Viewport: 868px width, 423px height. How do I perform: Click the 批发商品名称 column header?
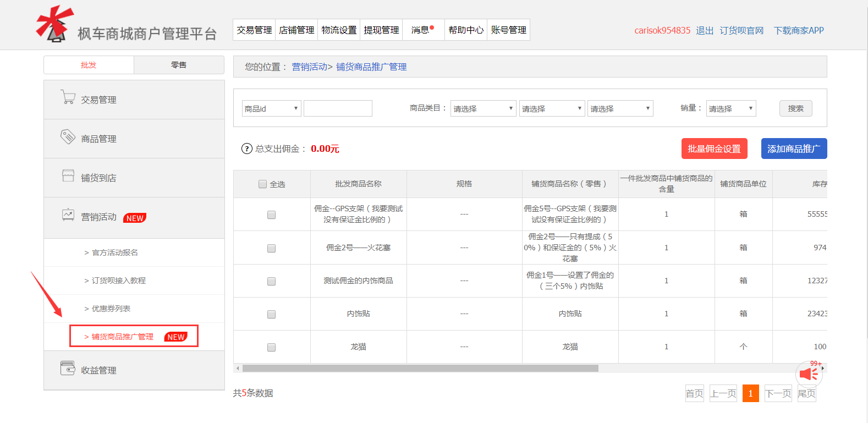point(359,184)
